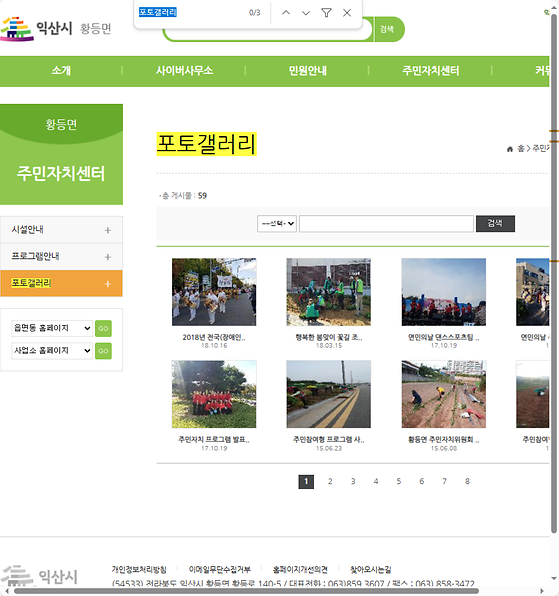The width and height of the screenshot is (559, 596).
Task: Click the Iksan city logo
Action: pyautogui.click(x=36, y=29)
